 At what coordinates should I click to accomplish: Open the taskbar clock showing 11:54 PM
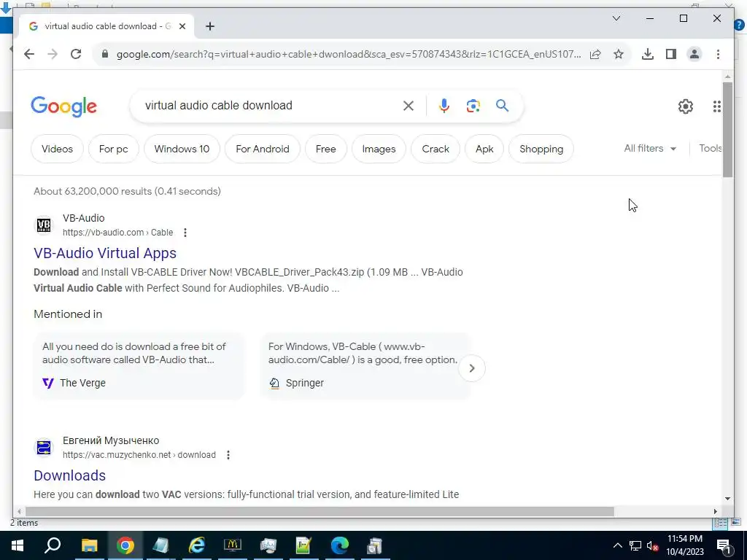click(684, 545)
